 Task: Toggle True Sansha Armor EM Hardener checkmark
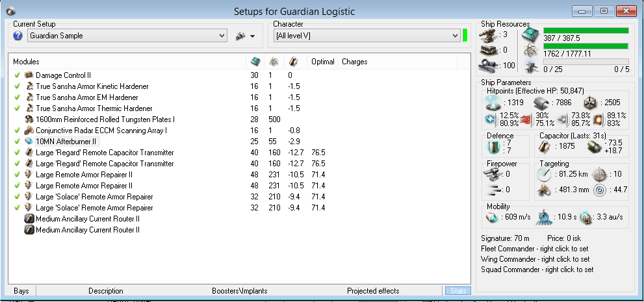pyautogui.click(x=17, y=97)
